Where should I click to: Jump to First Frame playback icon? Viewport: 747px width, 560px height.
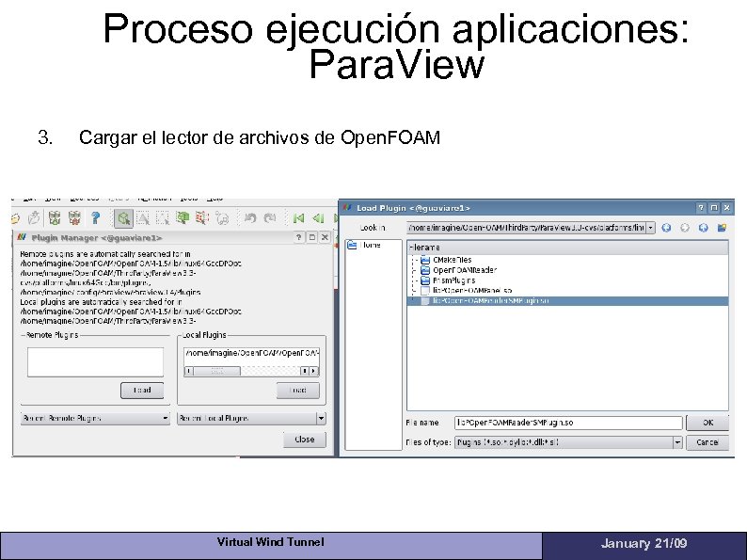pyautogui.click(x=298, y=218)
